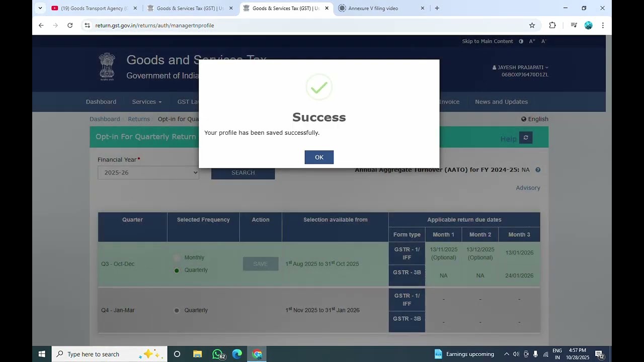Click Dashboard breadcrumb link

coord(105,119)
